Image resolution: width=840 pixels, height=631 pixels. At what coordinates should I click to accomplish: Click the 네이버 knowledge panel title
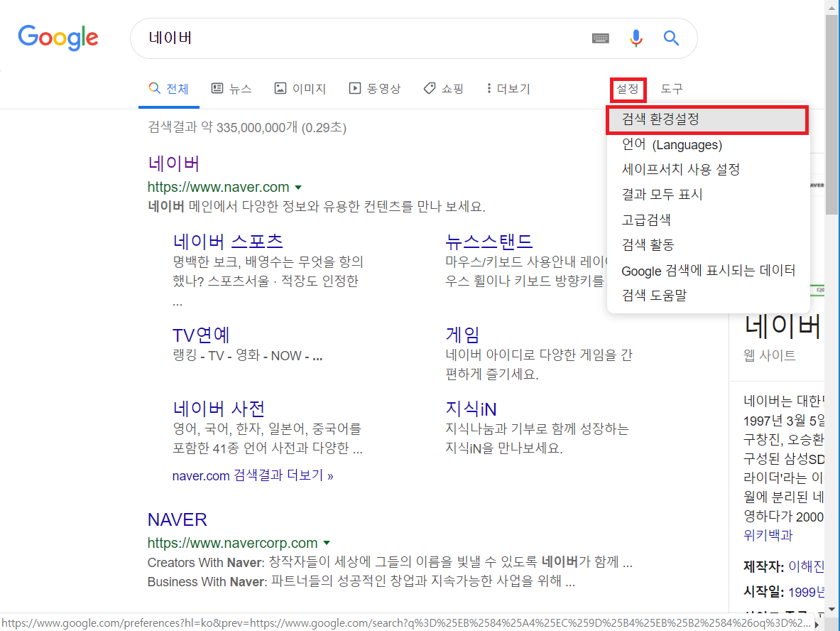point(782,326)
